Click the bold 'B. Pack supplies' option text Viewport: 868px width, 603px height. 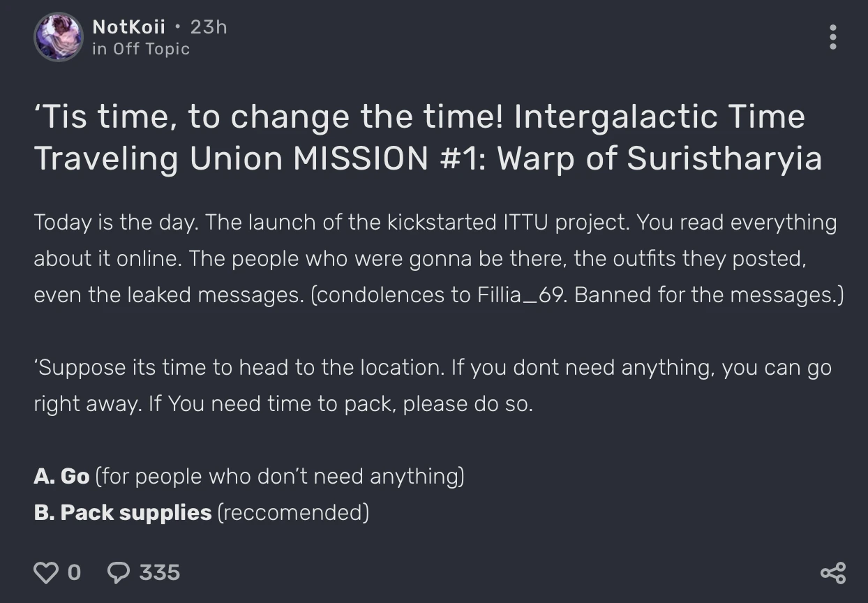[123, 513]
